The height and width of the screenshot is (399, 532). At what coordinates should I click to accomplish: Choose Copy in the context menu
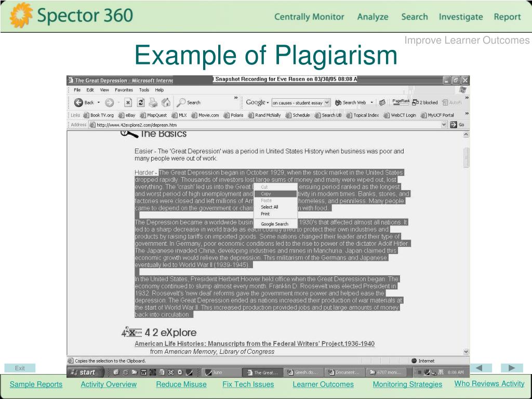pyautogui.click(x=275, y=194)
